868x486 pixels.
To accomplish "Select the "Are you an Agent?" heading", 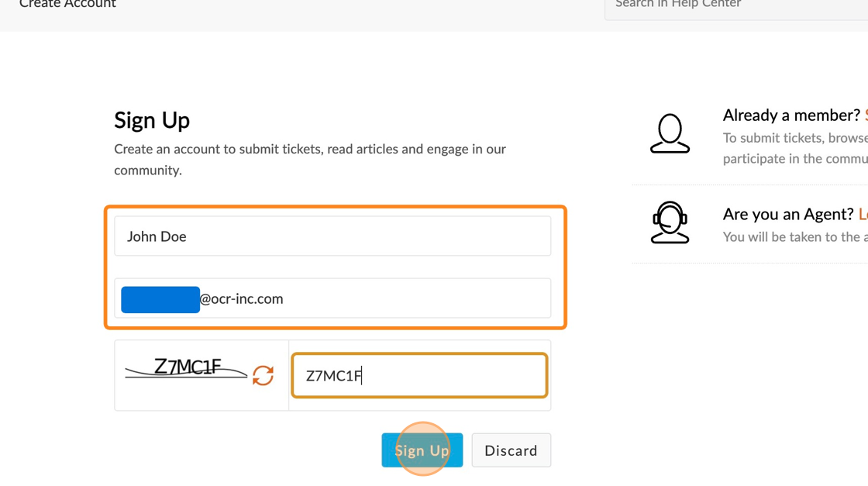I will [788, 214].
